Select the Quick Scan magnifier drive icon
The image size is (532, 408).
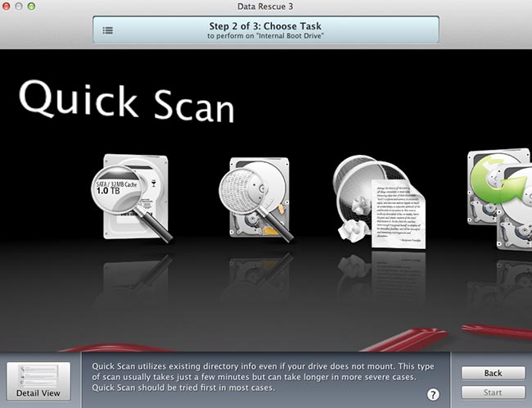[133, 197]
